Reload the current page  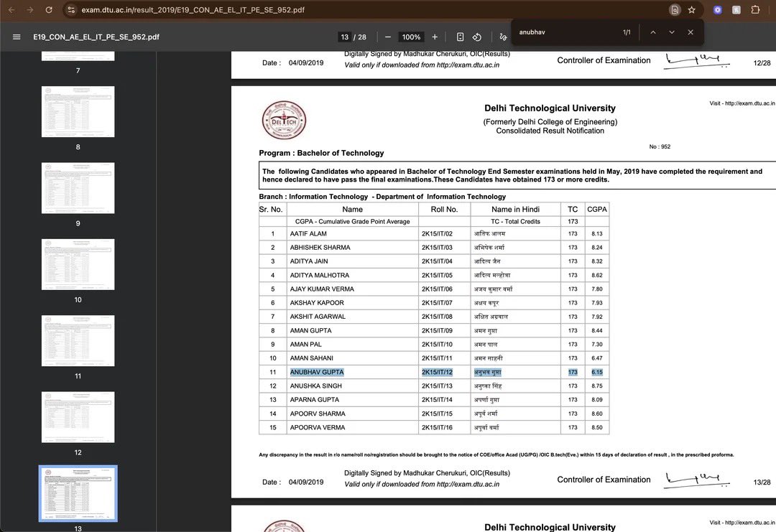click(47, 9)
